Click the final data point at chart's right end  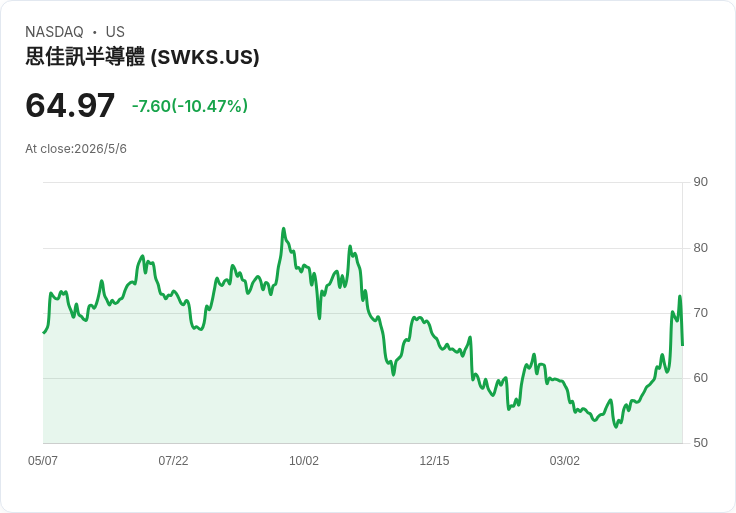click(x=682, y=345)
